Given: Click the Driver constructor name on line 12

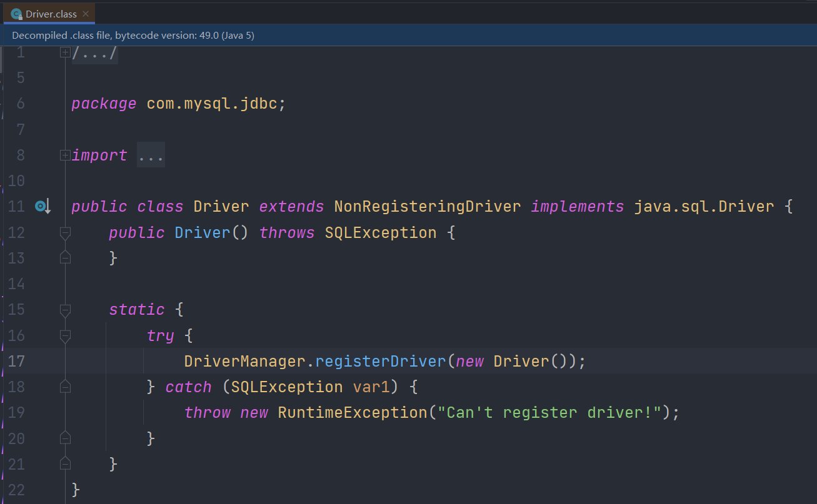Looking at the screenshot, I should (203, 233).
